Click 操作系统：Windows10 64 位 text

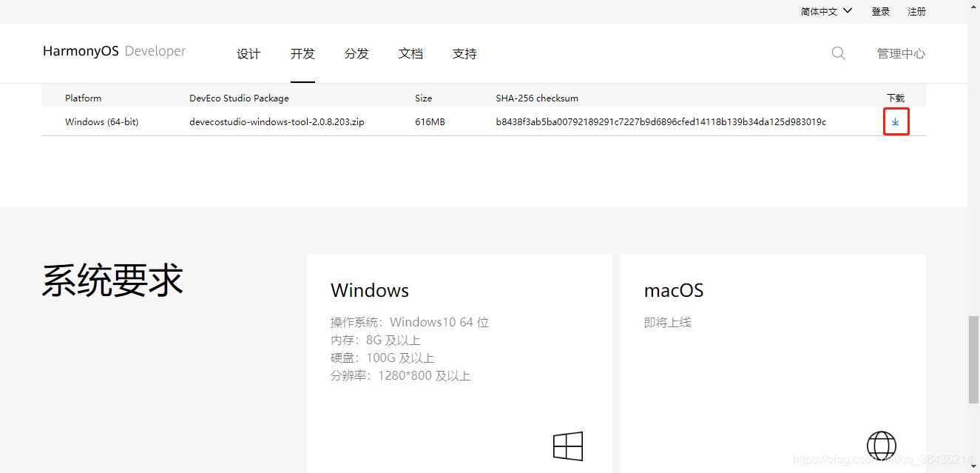click(x=410, y=322)
